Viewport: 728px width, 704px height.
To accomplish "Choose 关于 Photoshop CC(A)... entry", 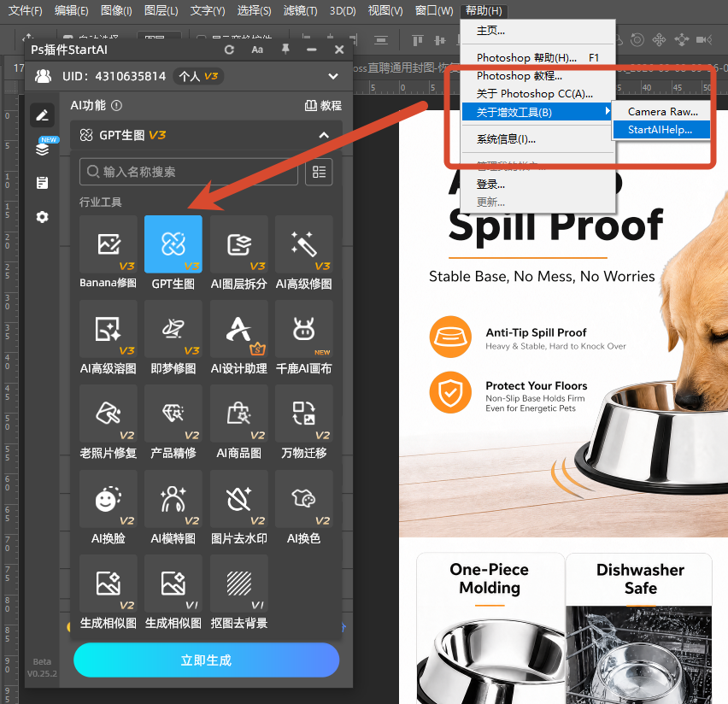I will (537, 94).
